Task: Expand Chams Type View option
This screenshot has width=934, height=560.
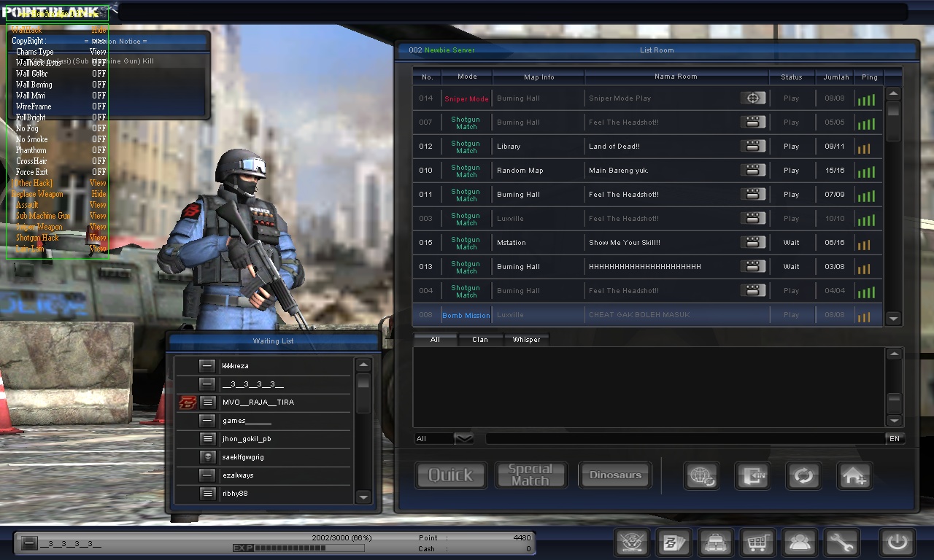Action: (98, 52)
